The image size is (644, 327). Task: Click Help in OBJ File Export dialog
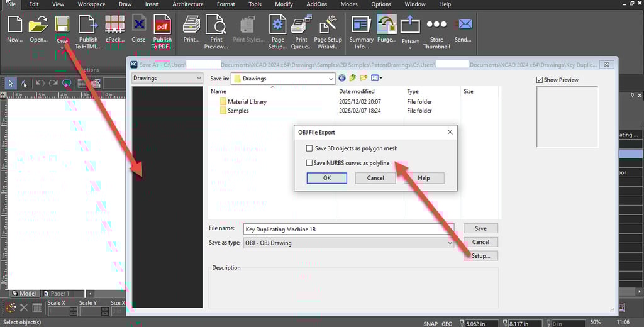pyautogui.click(x=424, y=178)
